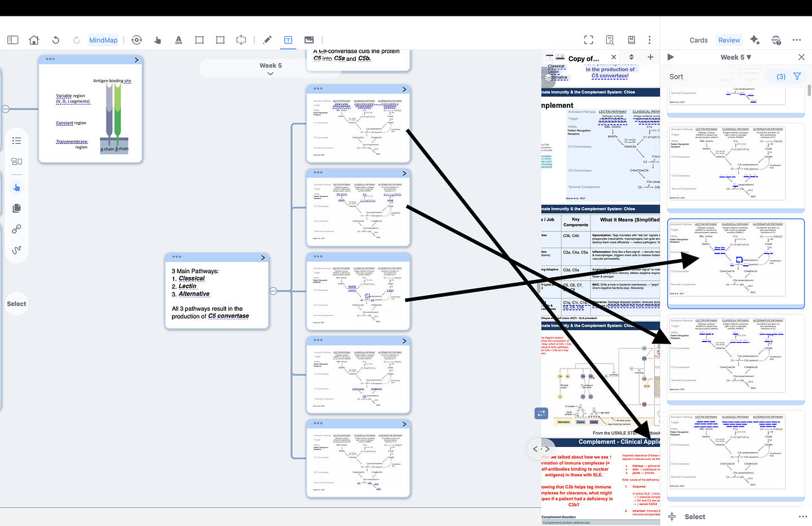Open the document tab up-down switcher
The width and height of the screenshot is (812, 526).
[631, 57]
